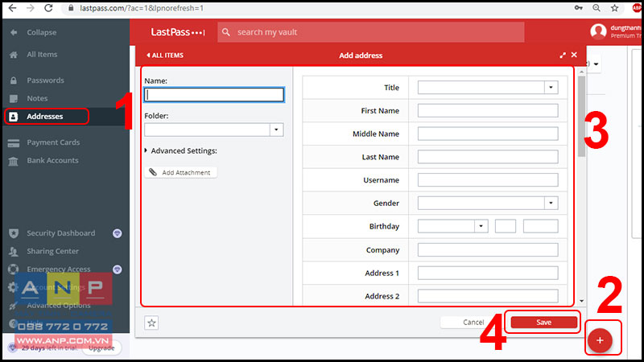Go back via ALL ITEMS link
The height and width of the screenshot is (362, 644).
165,55
